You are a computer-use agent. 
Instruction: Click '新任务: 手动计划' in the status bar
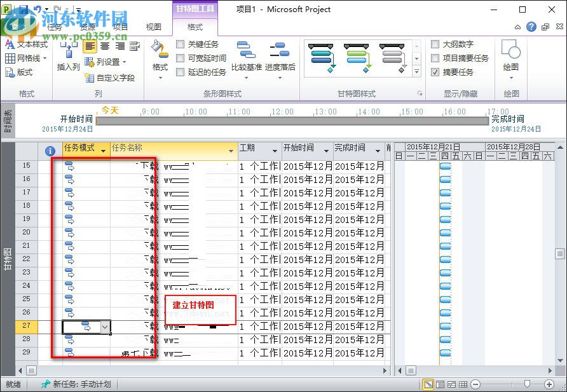tap(76, 384)
